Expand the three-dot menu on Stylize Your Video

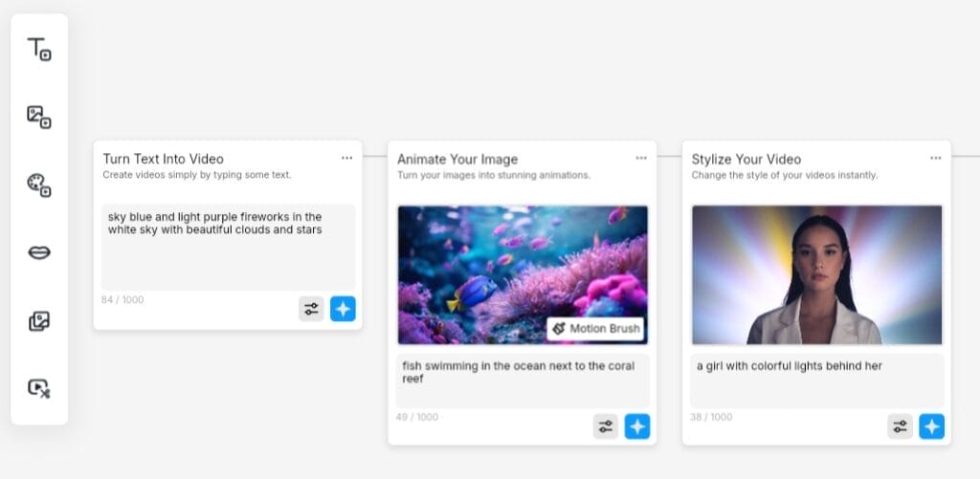pos(935,158)
